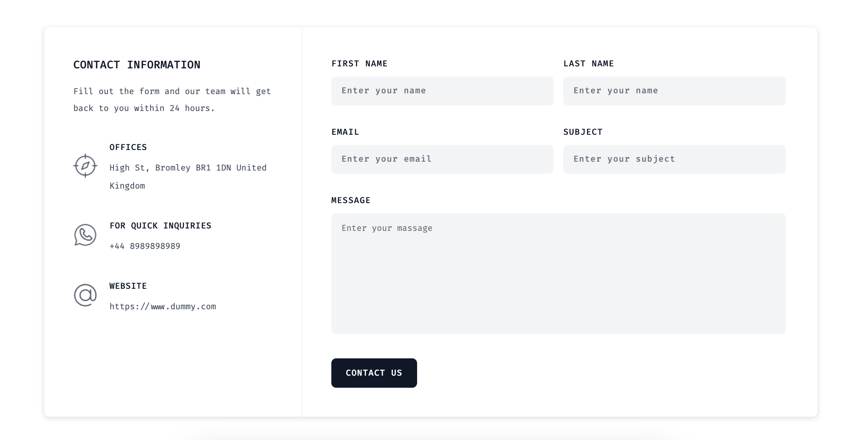Click the 'Fill out the form' description text
Image resolution: width=868 pixels, height=440 pixels.
[x=172, y=100]
